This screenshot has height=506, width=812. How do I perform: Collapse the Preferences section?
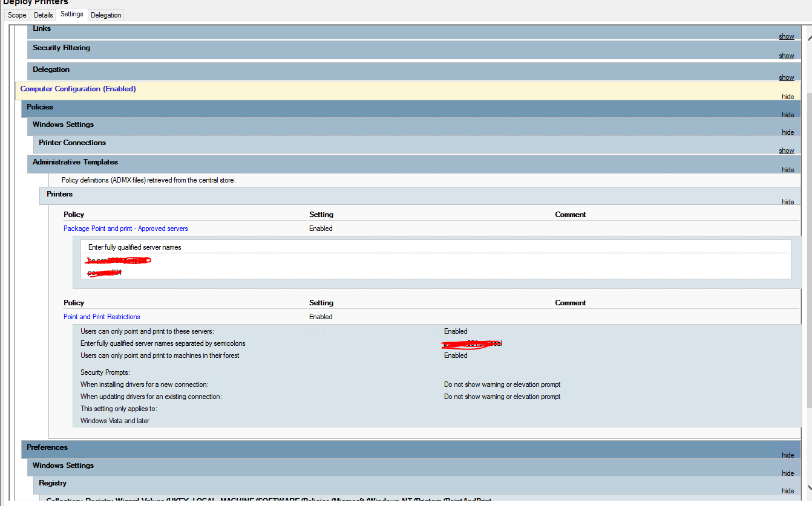pyautogui.click(x=788, y=455)
